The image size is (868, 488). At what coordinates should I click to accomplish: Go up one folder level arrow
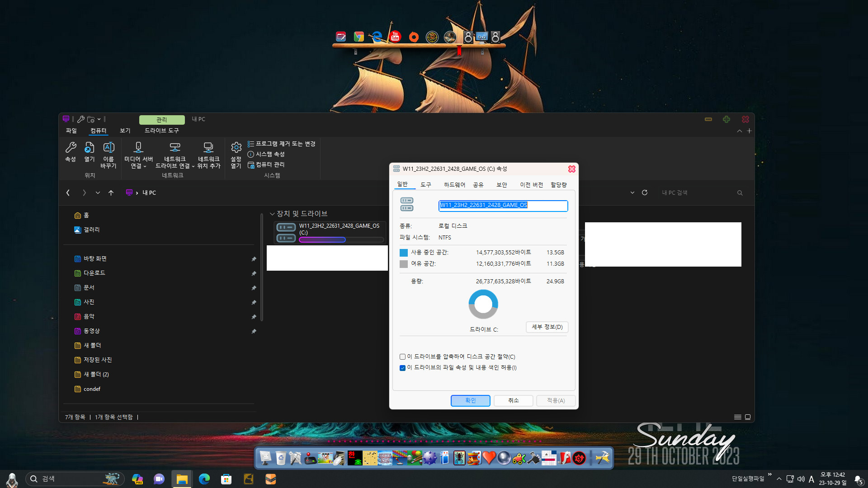(x=111, y=192)
